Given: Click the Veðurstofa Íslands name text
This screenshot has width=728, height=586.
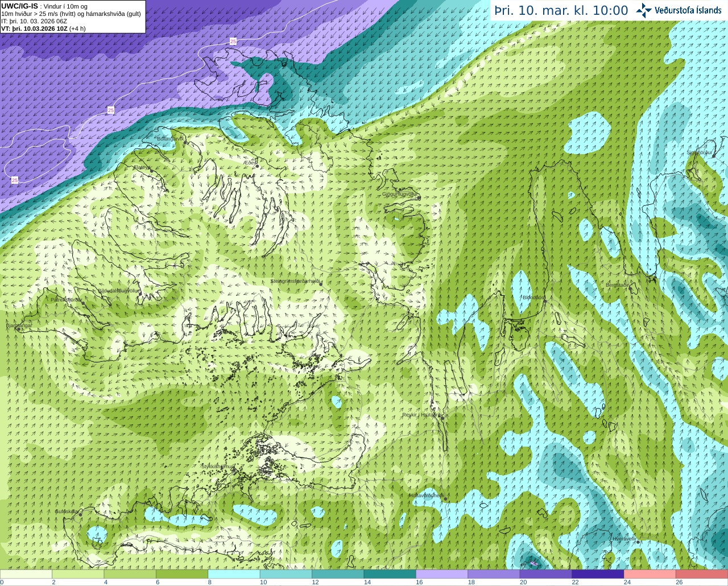Looking at the screenshot, I should coord(688,10).
